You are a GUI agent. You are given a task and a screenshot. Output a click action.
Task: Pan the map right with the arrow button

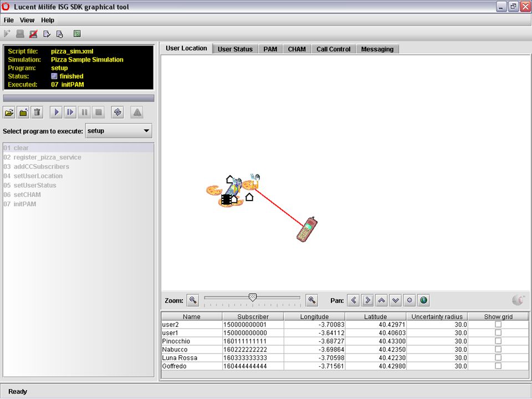367,300
